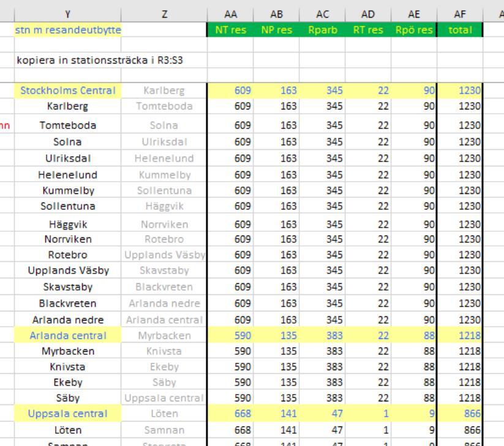
Task: Select 'Blackvreten' in column Y
Action: pos(67,303)
